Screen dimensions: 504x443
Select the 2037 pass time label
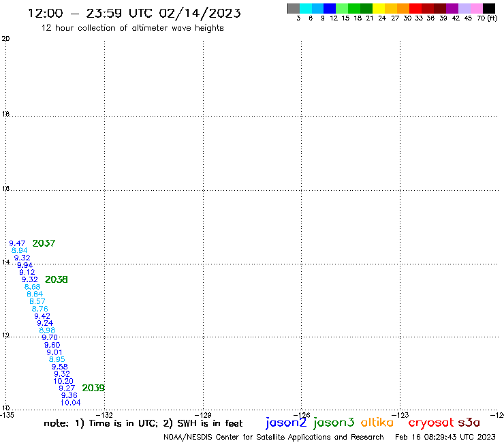(44, 243)
